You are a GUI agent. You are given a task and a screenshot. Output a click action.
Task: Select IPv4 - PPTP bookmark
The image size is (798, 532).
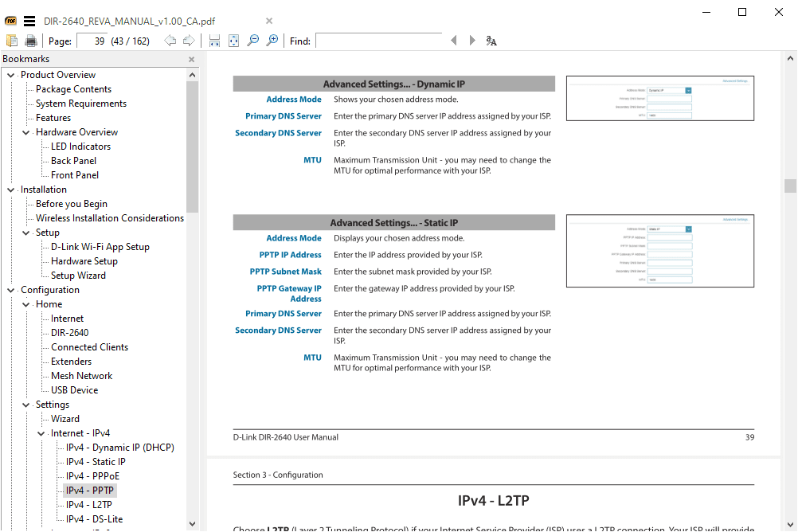89,491
